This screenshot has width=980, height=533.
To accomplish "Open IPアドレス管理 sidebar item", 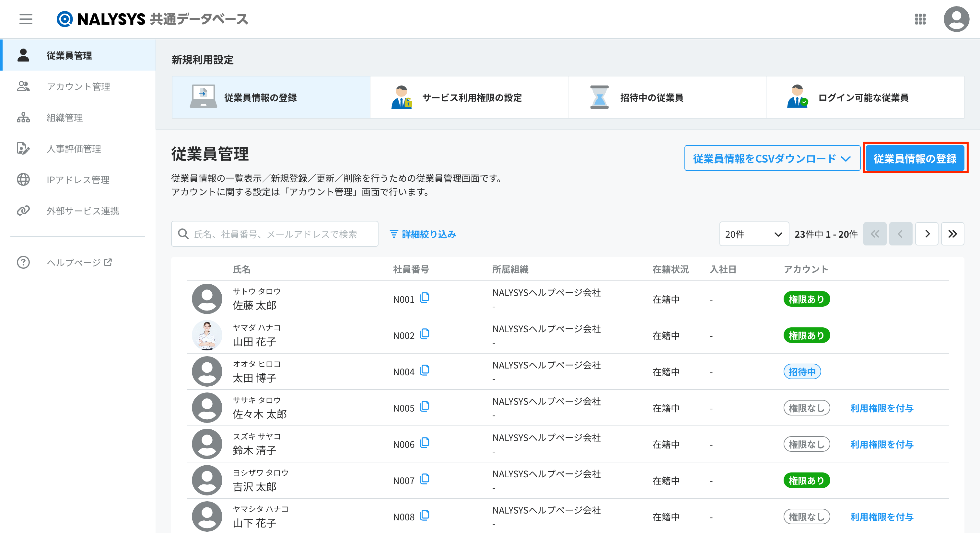I will [x=78, y=180].
